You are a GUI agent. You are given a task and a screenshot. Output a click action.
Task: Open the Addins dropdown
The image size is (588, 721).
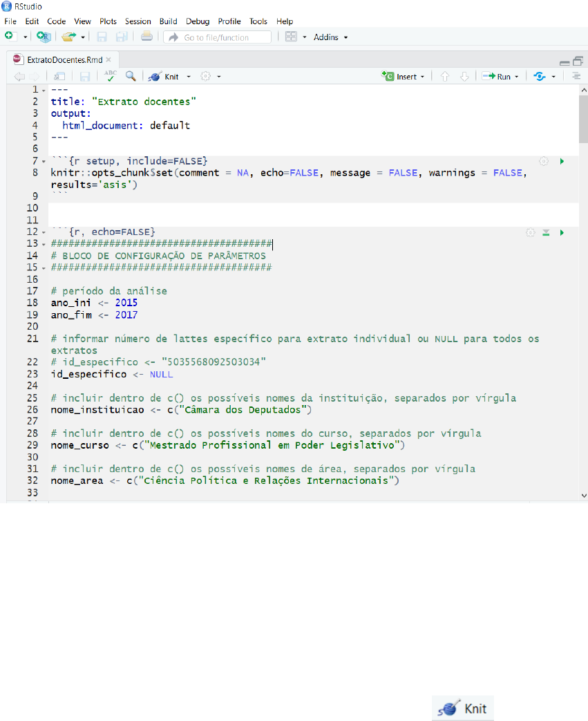[330, 37]
